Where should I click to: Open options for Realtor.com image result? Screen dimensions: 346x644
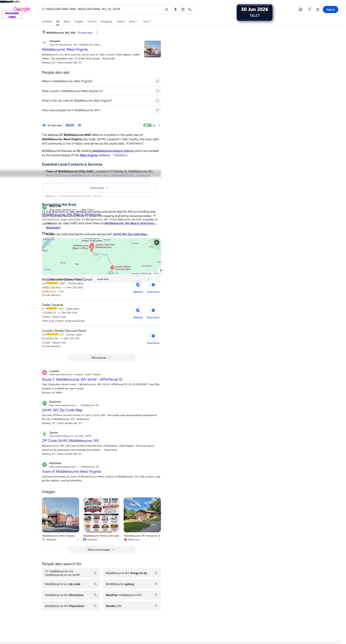pyautogui.click(x=159, y=539)
